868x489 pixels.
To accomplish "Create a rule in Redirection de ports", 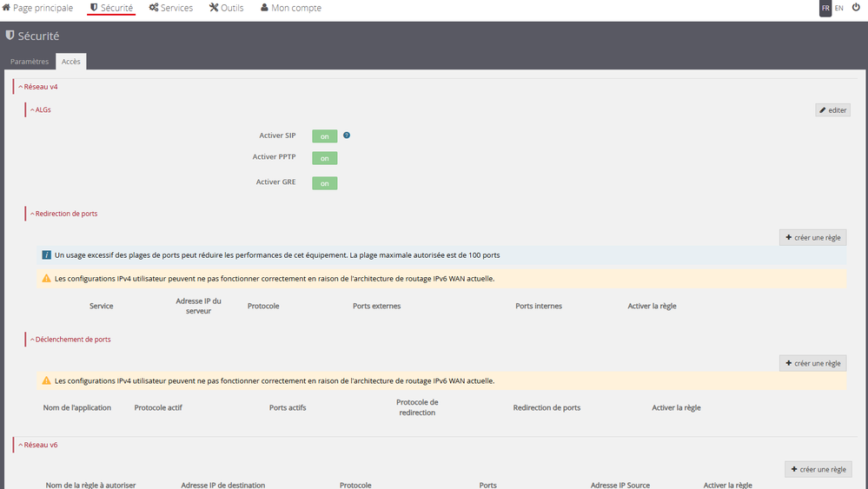I will (812, 237).
